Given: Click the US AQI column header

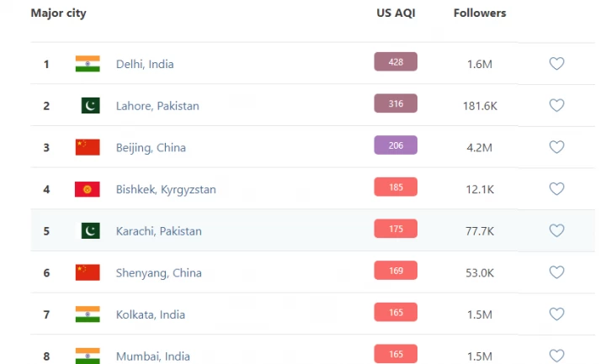Looking at the screenshot, I should 396,13.
